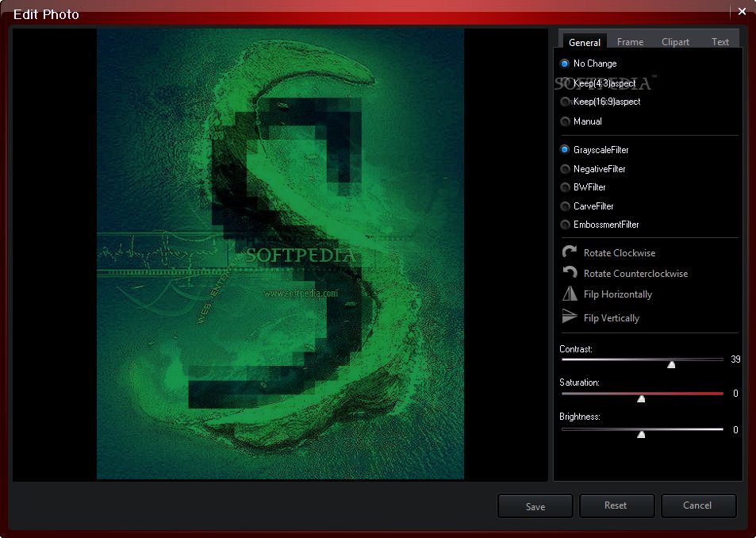This screenshot has width=756, height=538.
Task: Click the Saturation slider handle
Action: point(641,398)
